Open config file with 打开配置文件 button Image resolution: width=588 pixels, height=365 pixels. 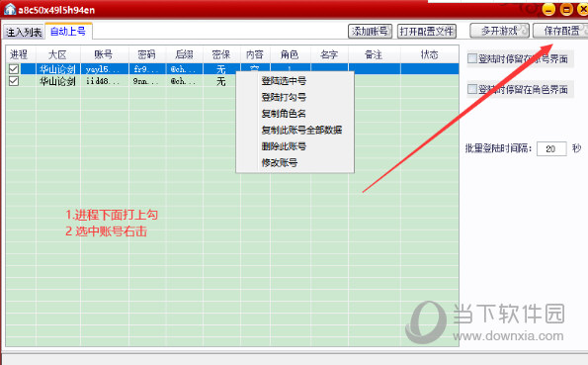pos(426,32)
